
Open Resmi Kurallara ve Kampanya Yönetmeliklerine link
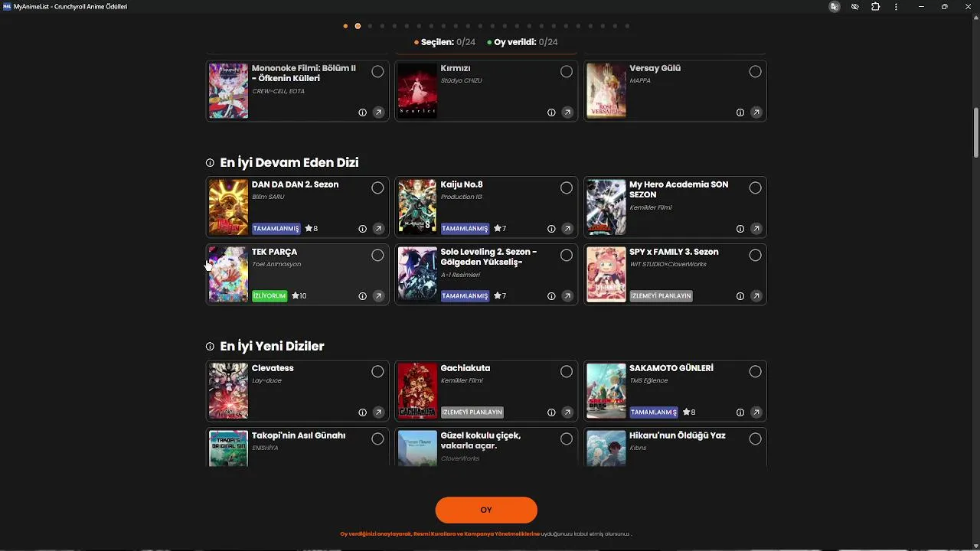(476, 534)
